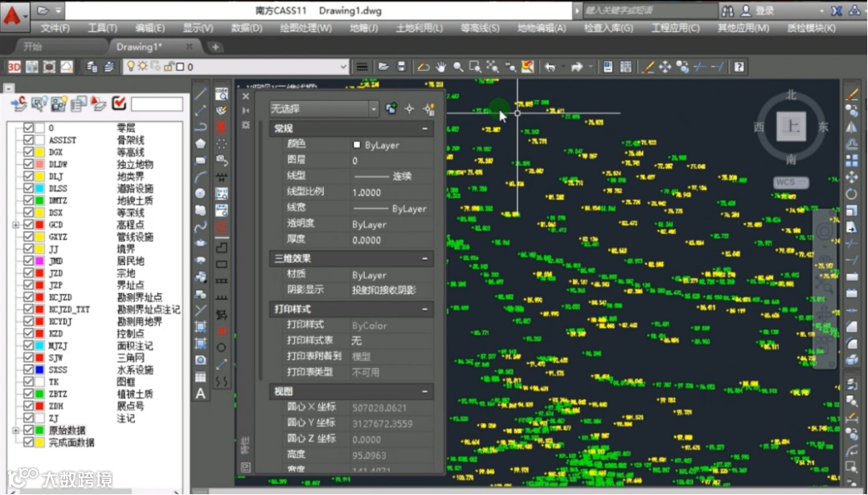Click the WCS coordinate system button
This screenshot has height=495, width=868.
(791, 182)
